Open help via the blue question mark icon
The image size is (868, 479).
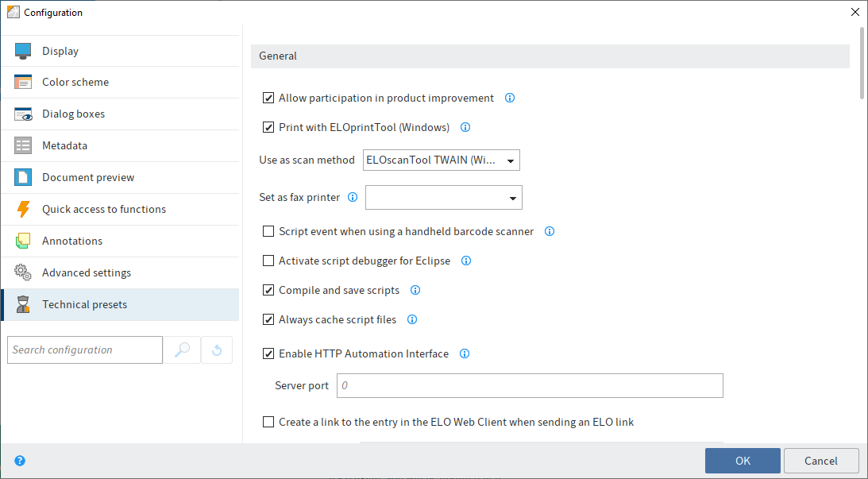click(x=20, y=461)
